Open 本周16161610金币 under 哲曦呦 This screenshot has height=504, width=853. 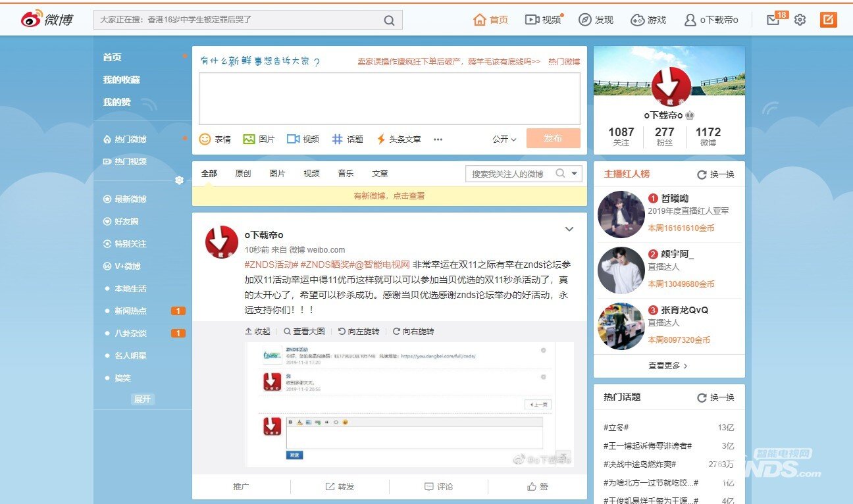[681, 228]
